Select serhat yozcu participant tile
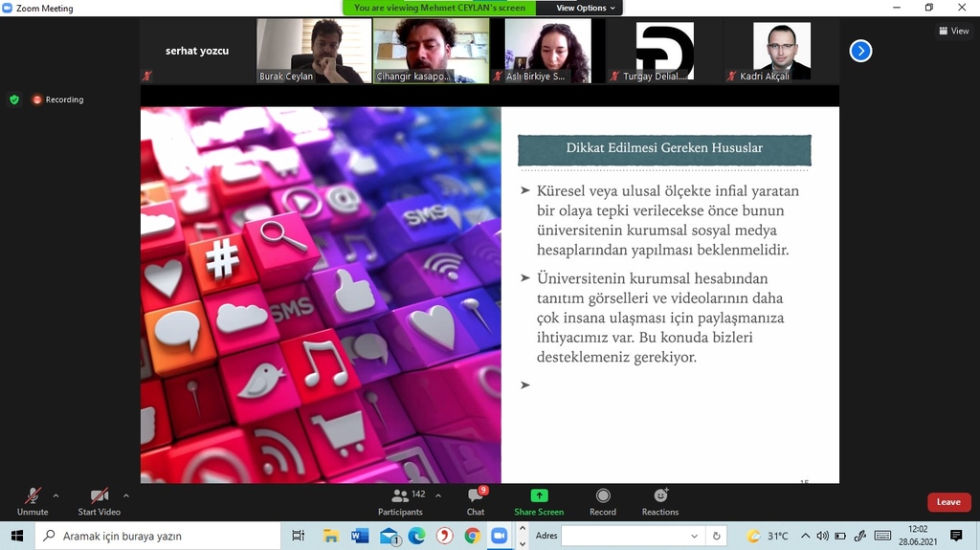This screenshot has width=980, height=550. 197,51
